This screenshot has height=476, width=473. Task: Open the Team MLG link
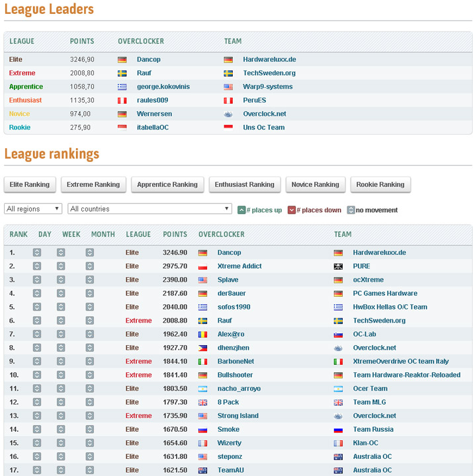[x=369, y=402]
